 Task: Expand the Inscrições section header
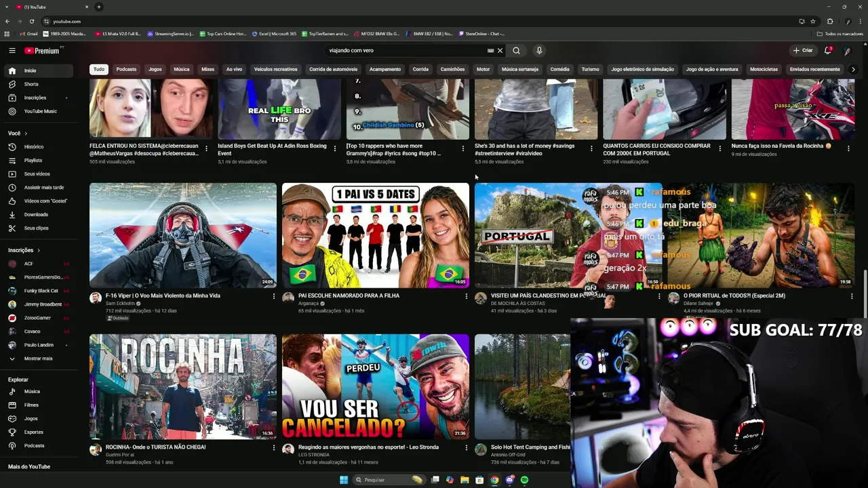click(x=24, y=250)
